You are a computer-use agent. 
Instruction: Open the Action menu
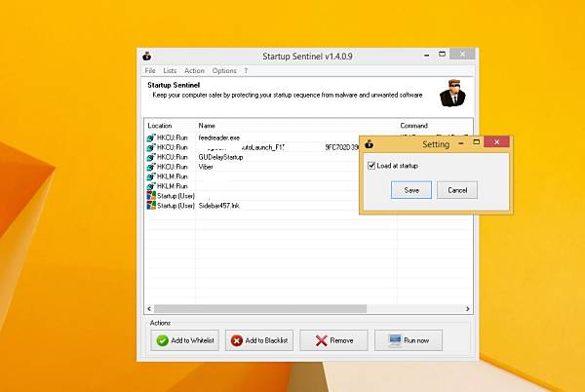(194, 71)
